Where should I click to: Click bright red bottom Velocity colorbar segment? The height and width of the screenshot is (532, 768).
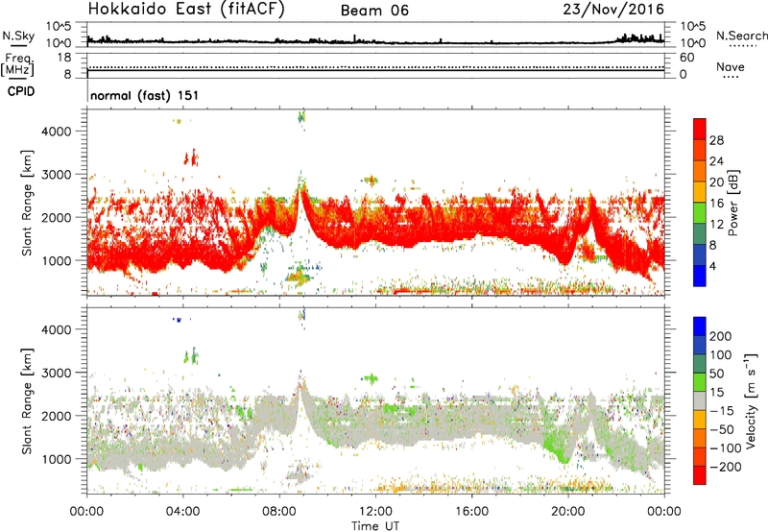(700, 475)
